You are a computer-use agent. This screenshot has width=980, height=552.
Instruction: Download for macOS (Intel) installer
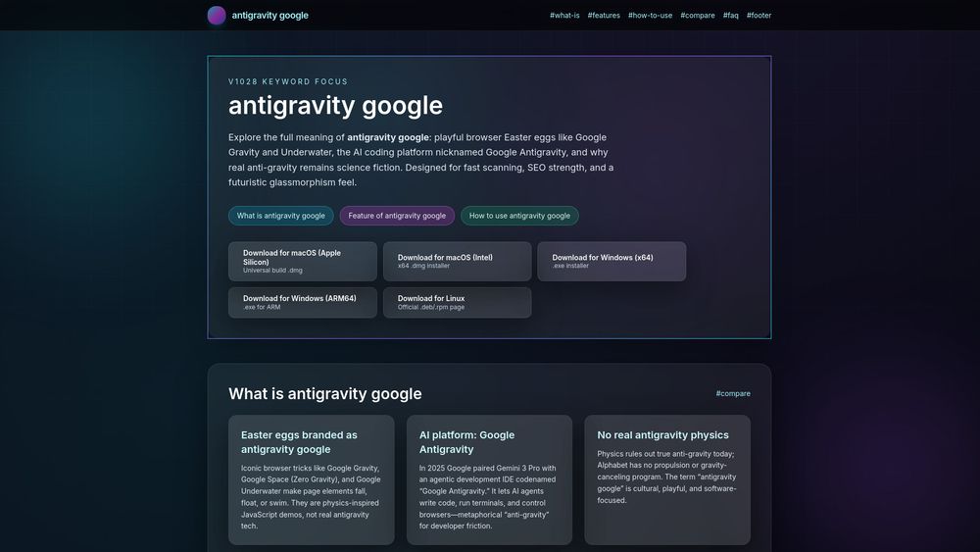click(x=457, y=262)
